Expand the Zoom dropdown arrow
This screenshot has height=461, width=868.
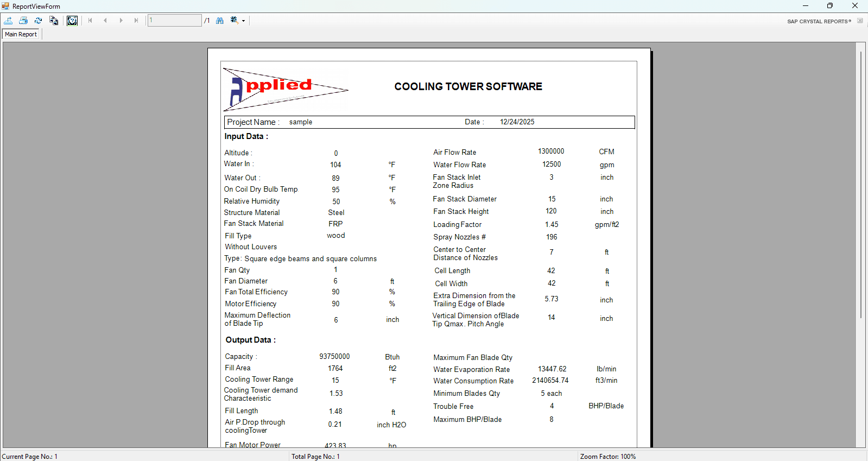244,21
